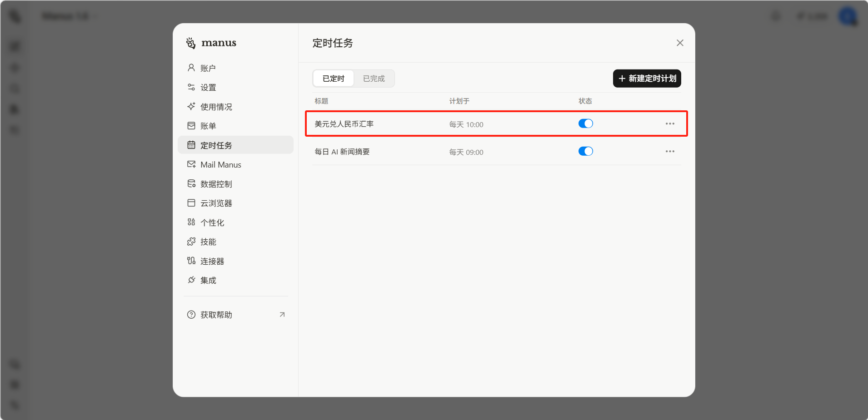
Task: Click the Cloud Browser window icon
Action: click(191, 203)
